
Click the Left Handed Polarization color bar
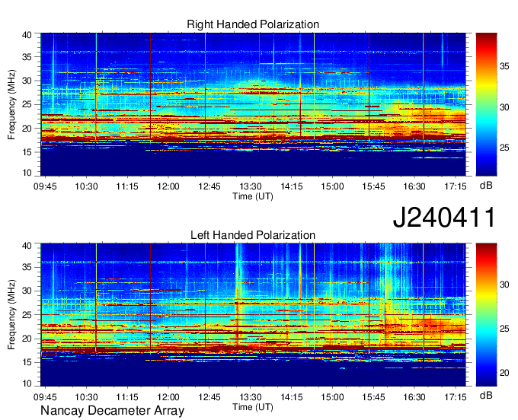click(x=486, y=315)
